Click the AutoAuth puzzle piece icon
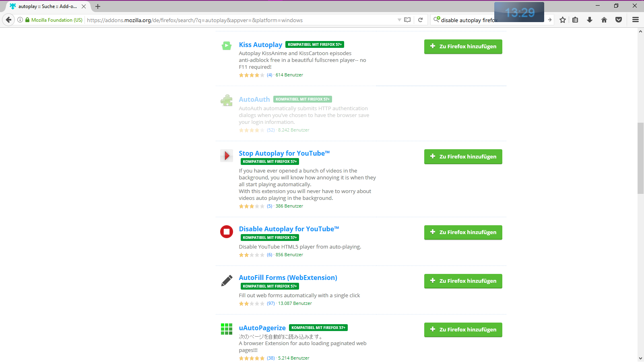 point(227,101)
